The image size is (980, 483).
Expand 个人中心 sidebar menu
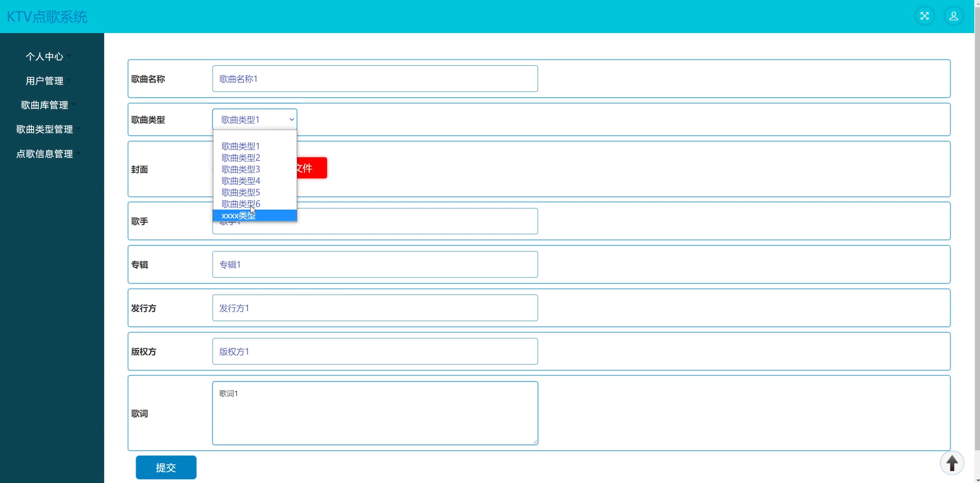click(45, 57)
